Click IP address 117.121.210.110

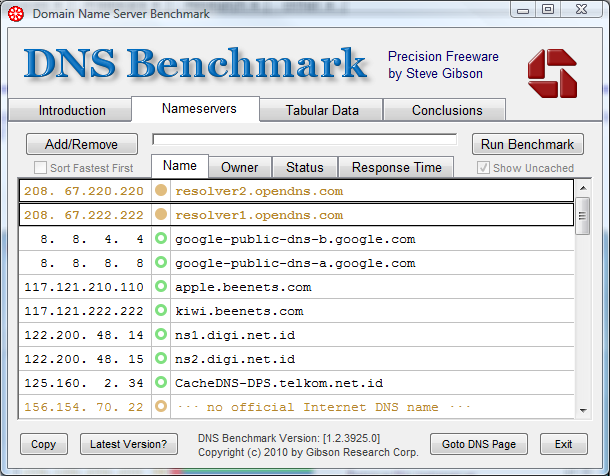pyautogui.click(x=84, y=287)
